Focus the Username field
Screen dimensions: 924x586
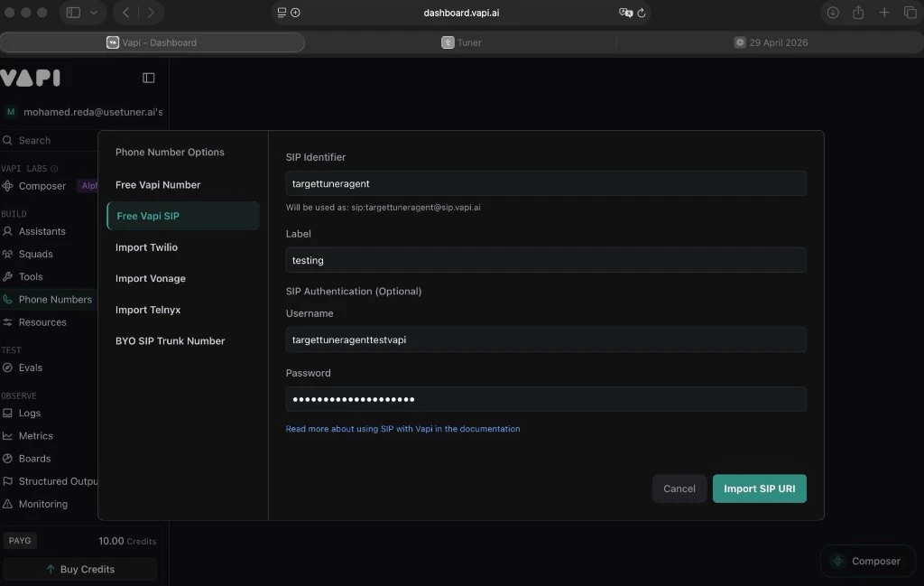546,340
